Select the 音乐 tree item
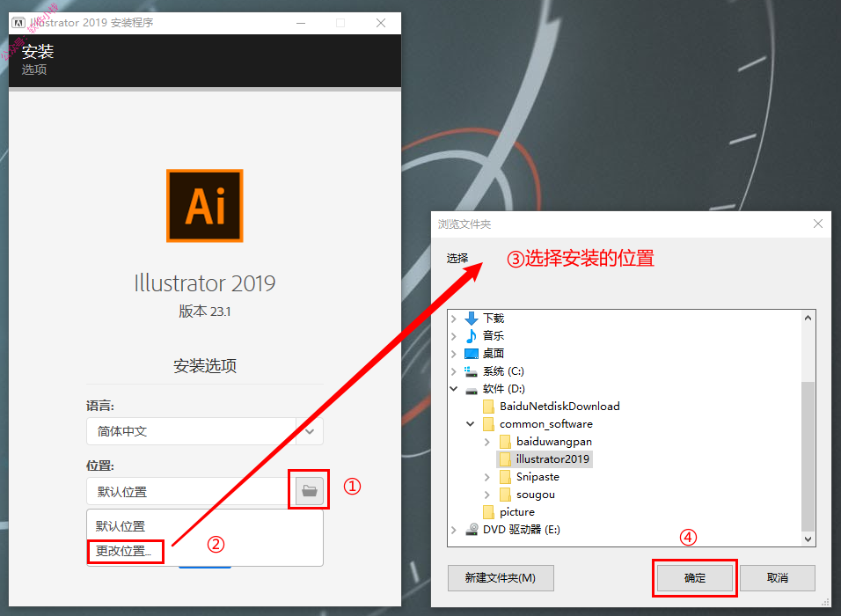Image resolution: width=841 pixels, height=616 pixels. click(494, 336)
